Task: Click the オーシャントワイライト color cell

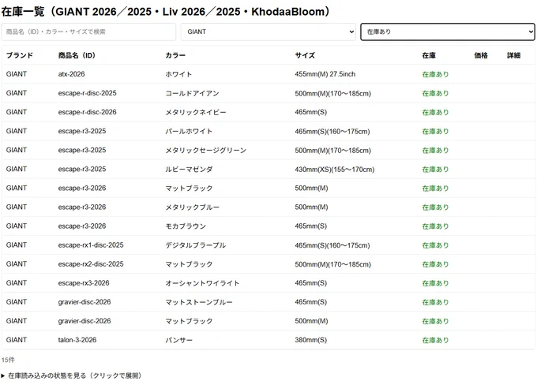Action: (x=202, y=283)
